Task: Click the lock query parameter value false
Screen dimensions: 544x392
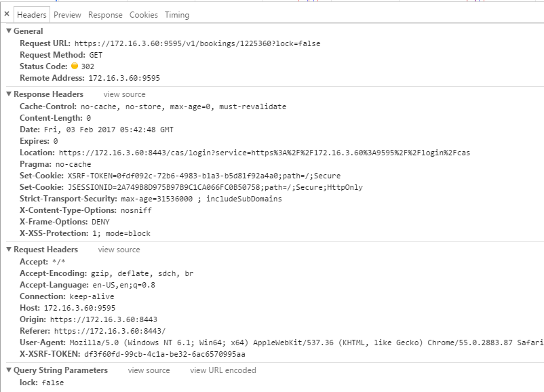Action: click(53, 383)
